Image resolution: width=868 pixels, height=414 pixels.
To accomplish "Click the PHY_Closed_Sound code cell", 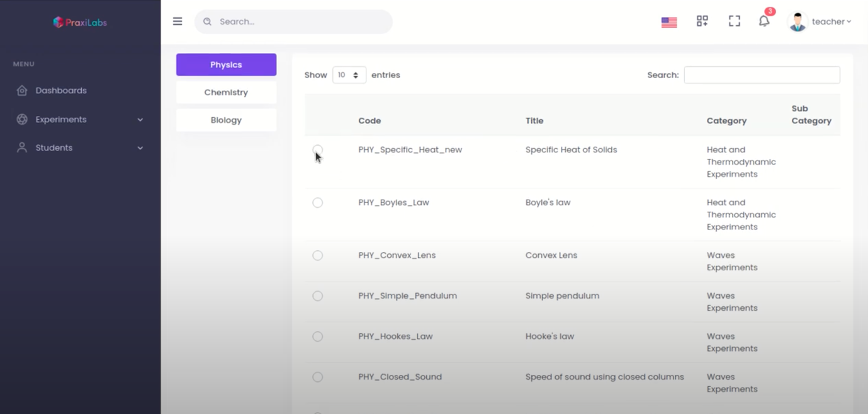I will click(400, 377).
